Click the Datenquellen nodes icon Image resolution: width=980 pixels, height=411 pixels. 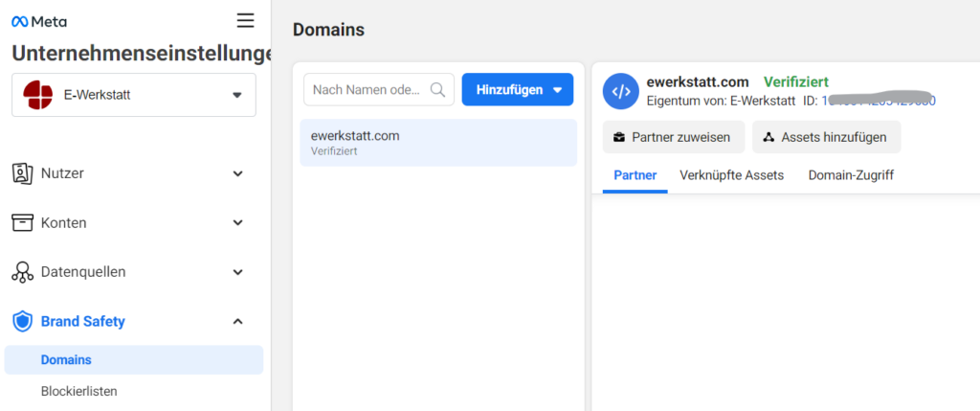coord(23,272)
